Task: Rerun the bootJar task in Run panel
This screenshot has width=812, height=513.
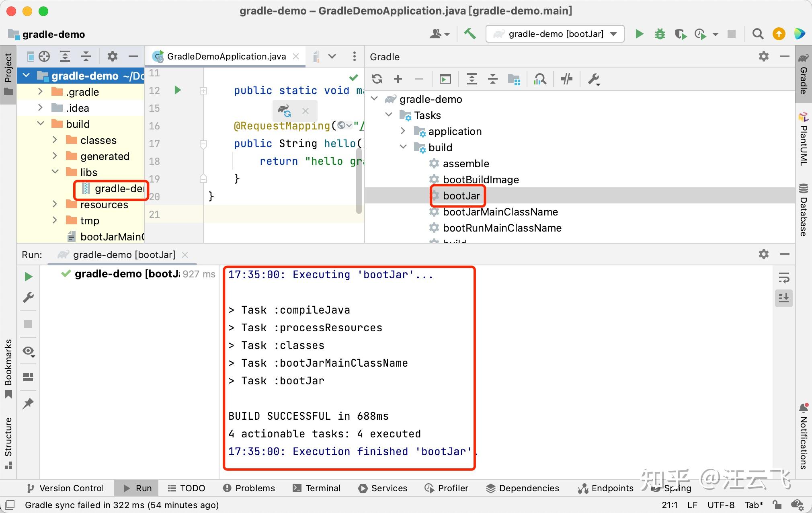Action: (x=28, y=276)
